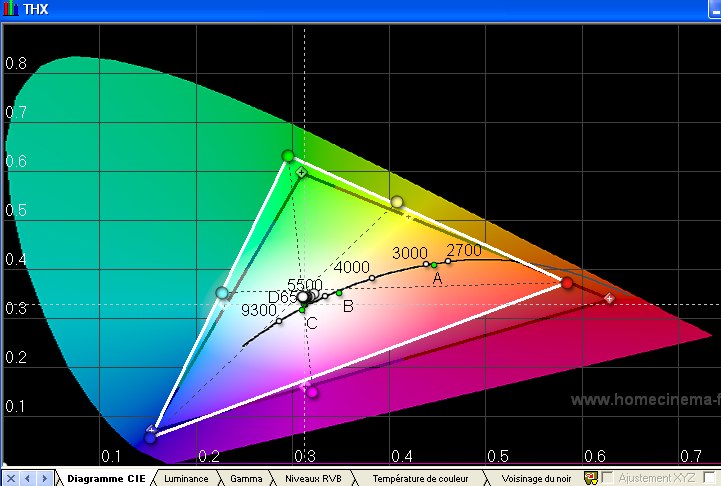This screenshot has height=486, width=721.
Task: Open the Température de couleur tab
Action: click(x=420, y=478)
